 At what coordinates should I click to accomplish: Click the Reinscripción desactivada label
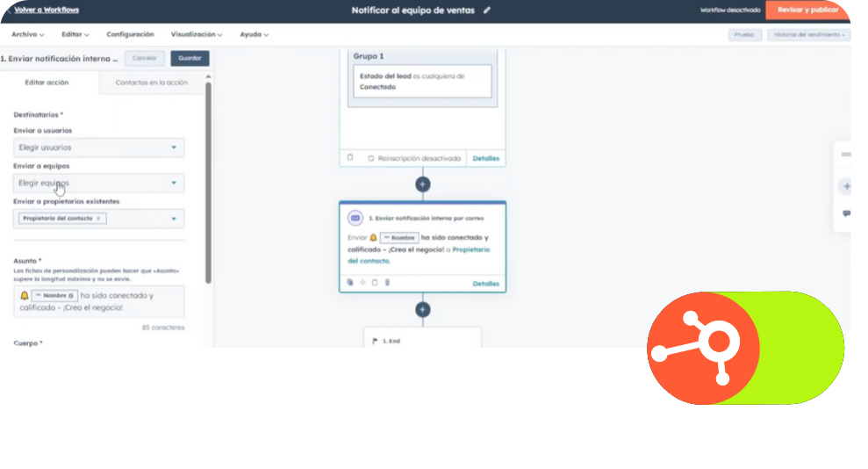point(419,158)
